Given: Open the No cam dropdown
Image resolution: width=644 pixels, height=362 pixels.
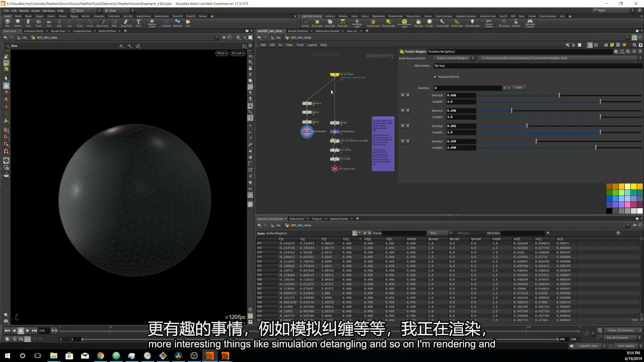Looking at the screenshot, I should pos(237,53).
